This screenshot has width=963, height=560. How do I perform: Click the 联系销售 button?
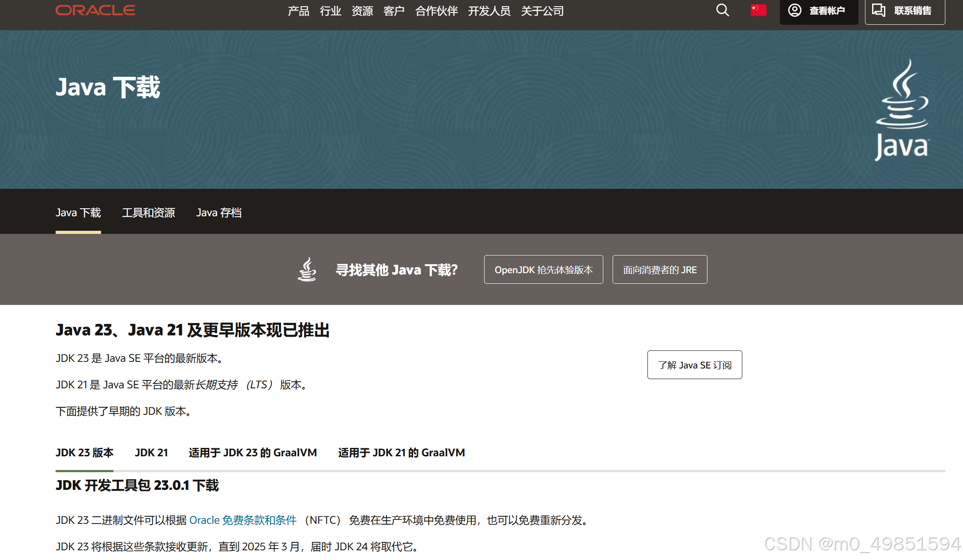tap(905, 11)
